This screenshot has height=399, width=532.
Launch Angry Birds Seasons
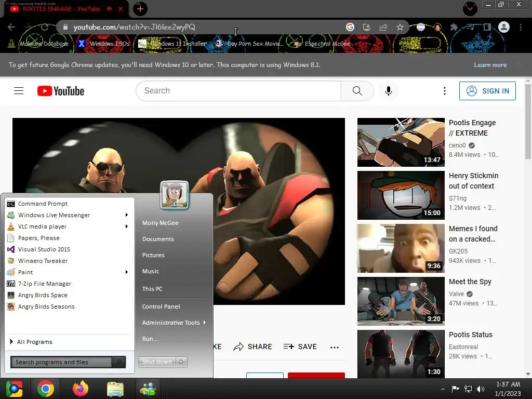(x=70, y=307)
